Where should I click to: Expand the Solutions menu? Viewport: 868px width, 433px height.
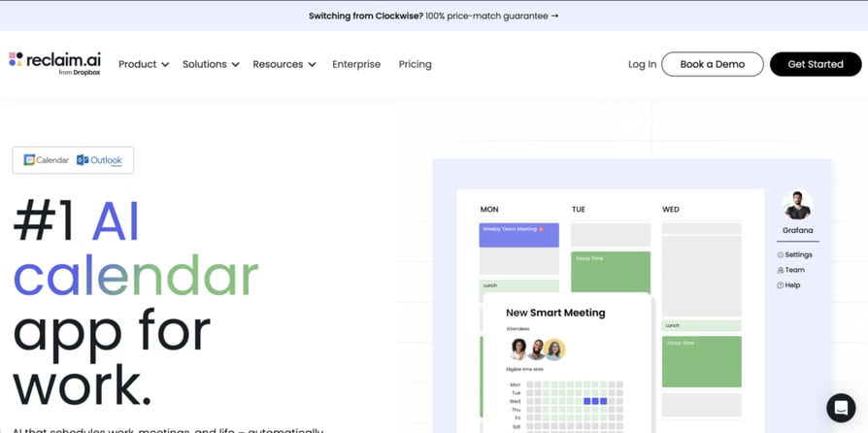pyautogui.click(x=211, y=64)
